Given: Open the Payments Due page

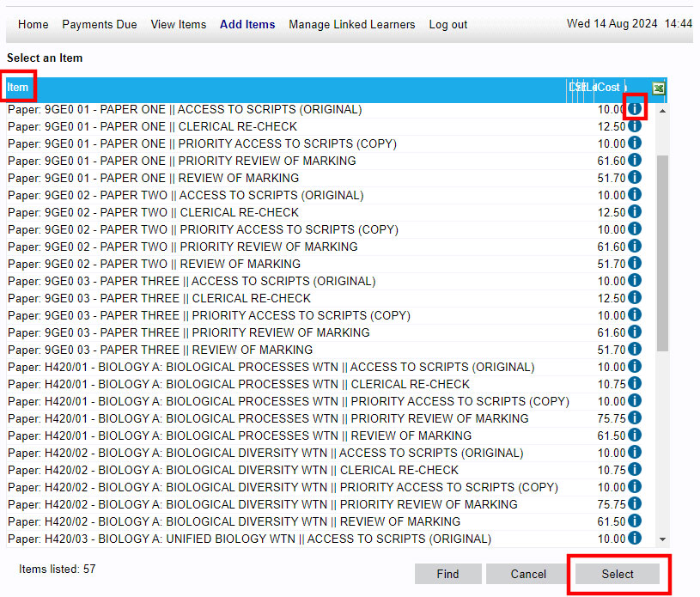Looking at the screenshot, I should point(99,25).
